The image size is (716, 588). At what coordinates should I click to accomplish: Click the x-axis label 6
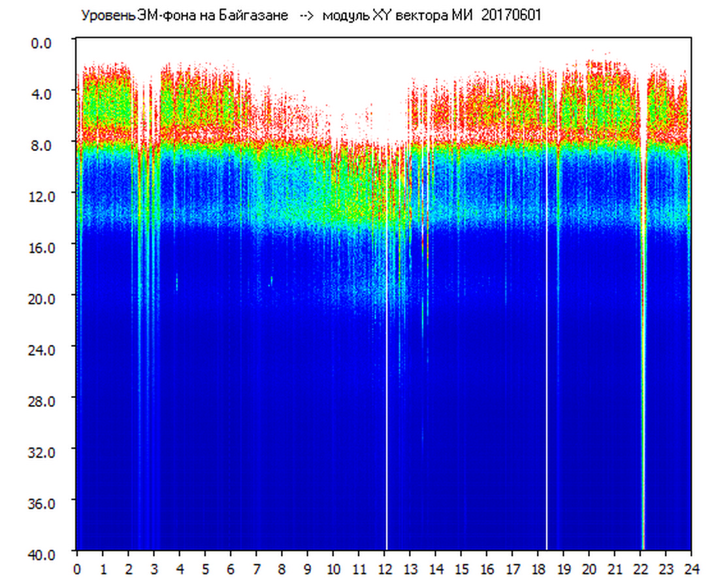(231, 569)
